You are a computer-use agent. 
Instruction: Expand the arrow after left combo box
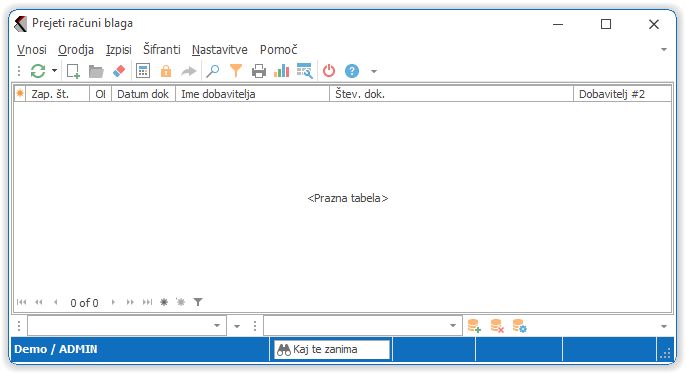coord(237,326)
